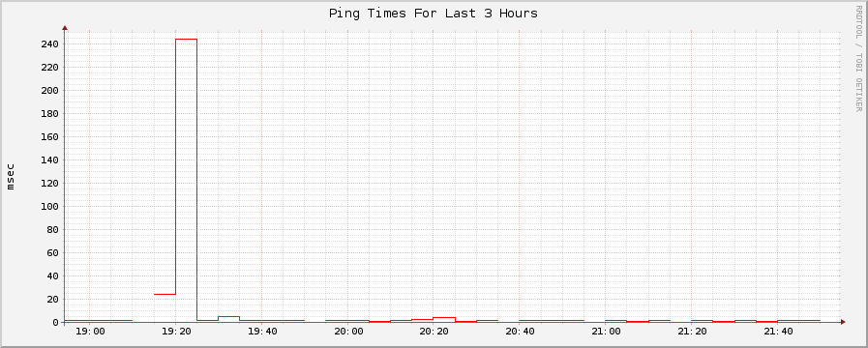
Task: Click the 20:20 time axis label
Action: [x=434, y=332]
